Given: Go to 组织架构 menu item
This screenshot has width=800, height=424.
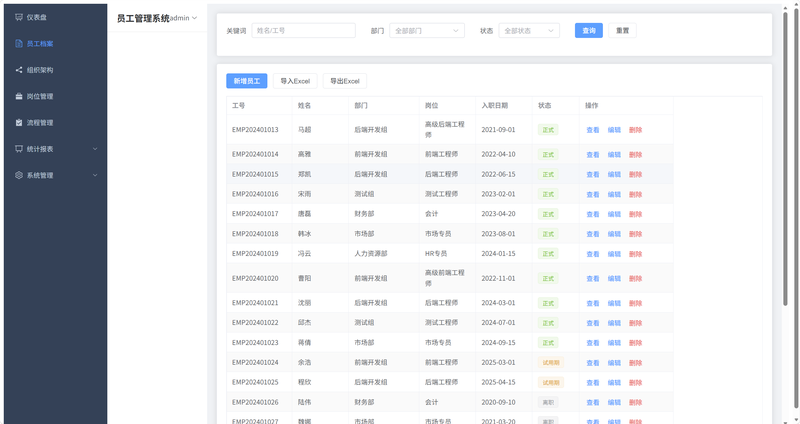Looking at the screenshot, I should tap(56, 70).
